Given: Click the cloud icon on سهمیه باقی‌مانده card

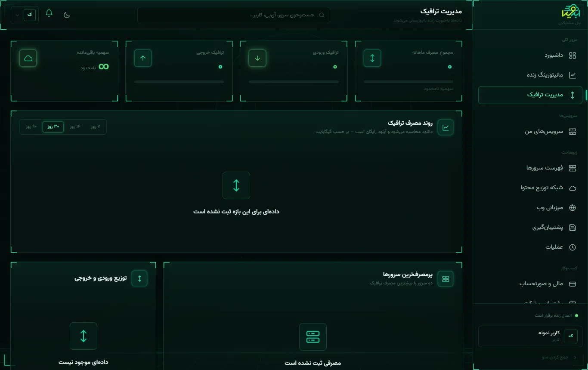Looking at the screenshot, I should pyautogui.click(x=28, y=58).
